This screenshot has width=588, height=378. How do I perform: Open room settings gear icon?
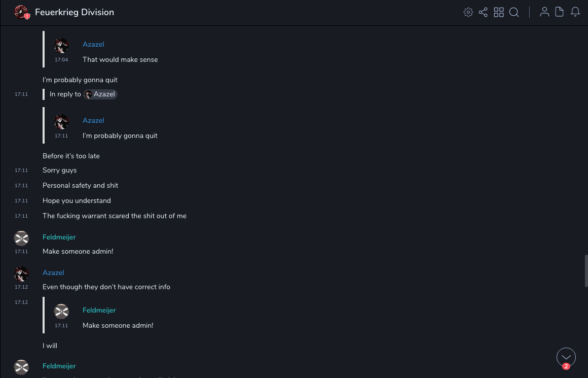click(468, 12)
